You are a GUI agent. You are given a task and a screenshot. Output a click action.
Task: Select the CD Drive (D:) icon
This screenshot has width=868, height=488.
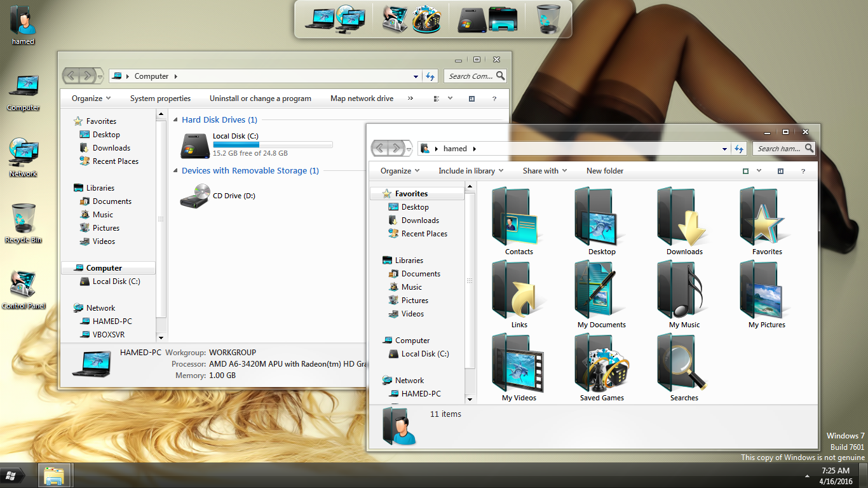(194, 196)
